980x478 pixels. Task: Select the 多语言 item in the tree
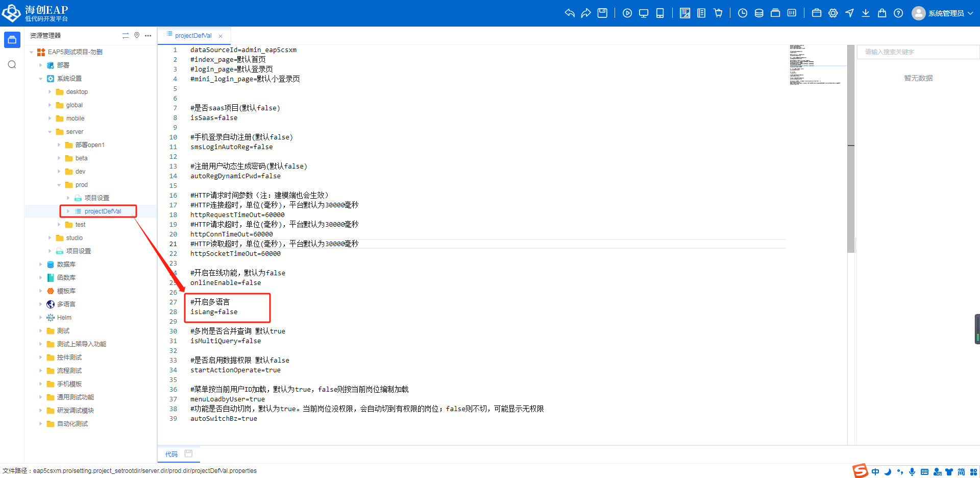tap(66, 304)
